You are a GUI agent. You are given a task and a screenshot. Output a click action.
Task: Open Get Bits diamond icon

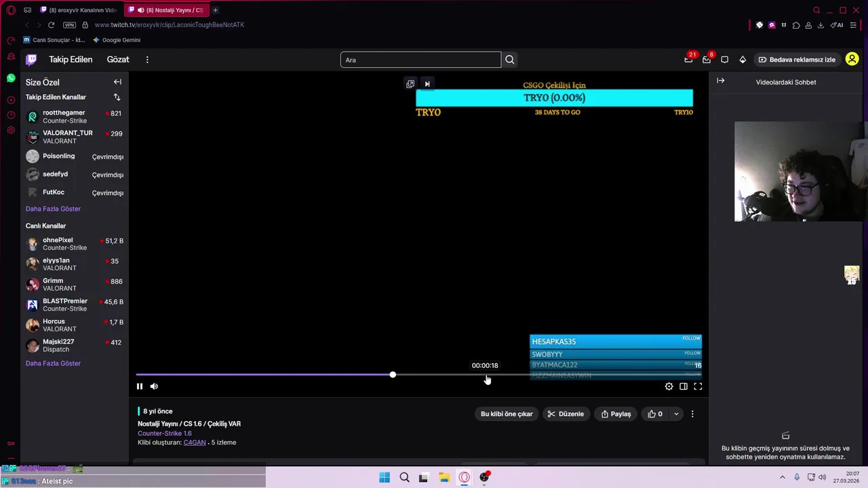click(743, 60)
